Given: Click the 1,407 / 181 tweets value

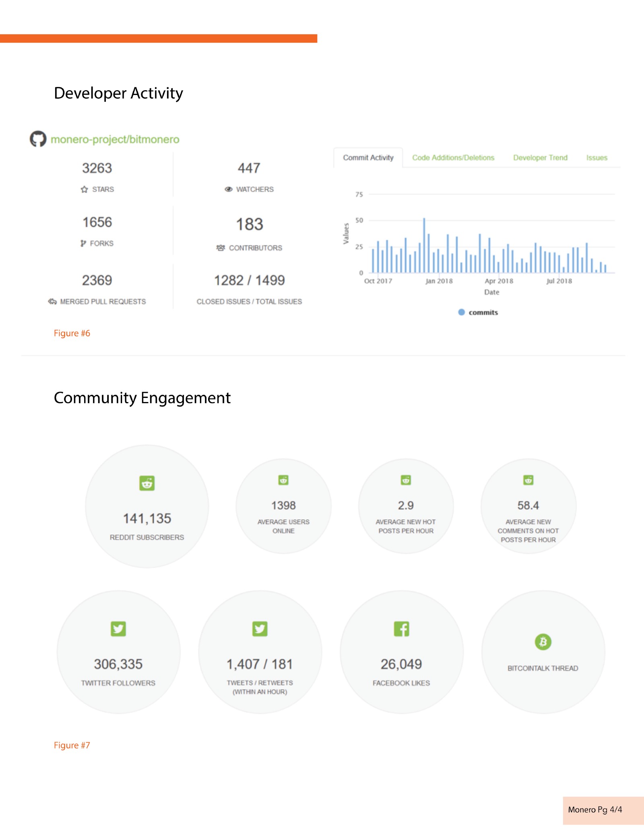Looking at the screenshot, I should pyautogui.click(x=260, y=664).
